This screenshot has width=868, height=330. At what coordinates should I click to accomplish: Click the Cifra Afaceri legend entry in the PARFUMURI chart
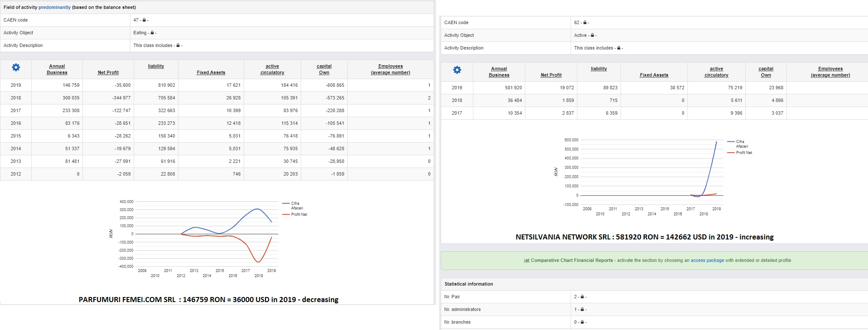coord(293,206)
